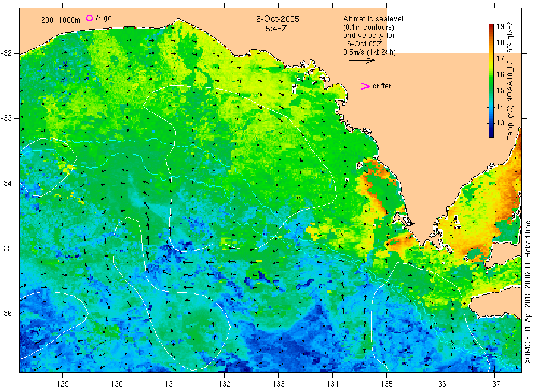The height and width of the screenshot is (392, 535).
Task: Click longitude label 134
Action: (332, 384)
